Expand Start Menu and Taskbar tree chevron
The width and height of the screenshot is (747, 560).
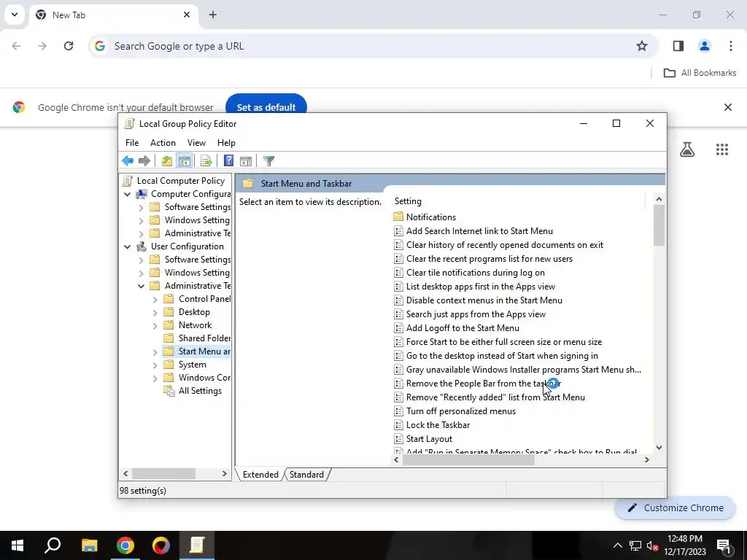click(155, 352)
